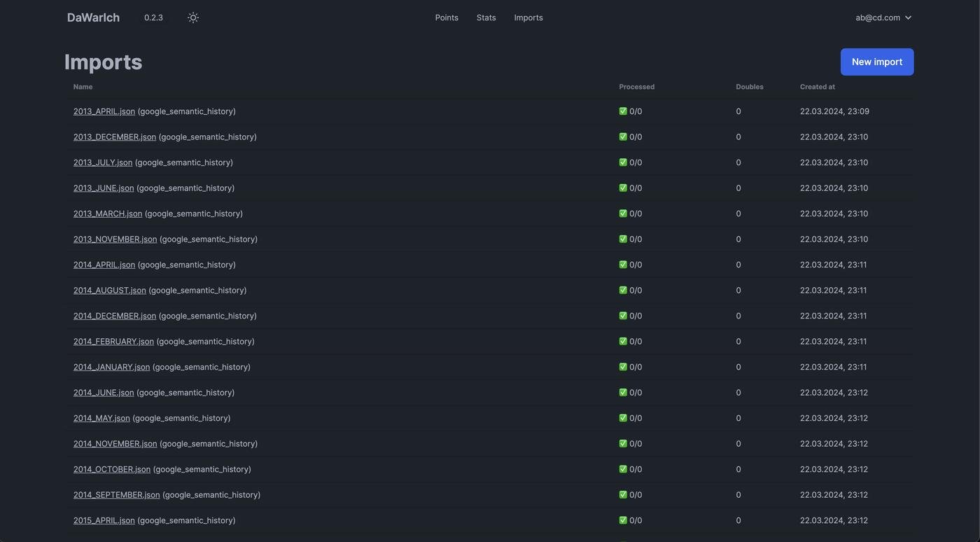Click the checkmark icon for 2015_APRIL.json
This screenshot has width=980, height=542.
point(623,520)
